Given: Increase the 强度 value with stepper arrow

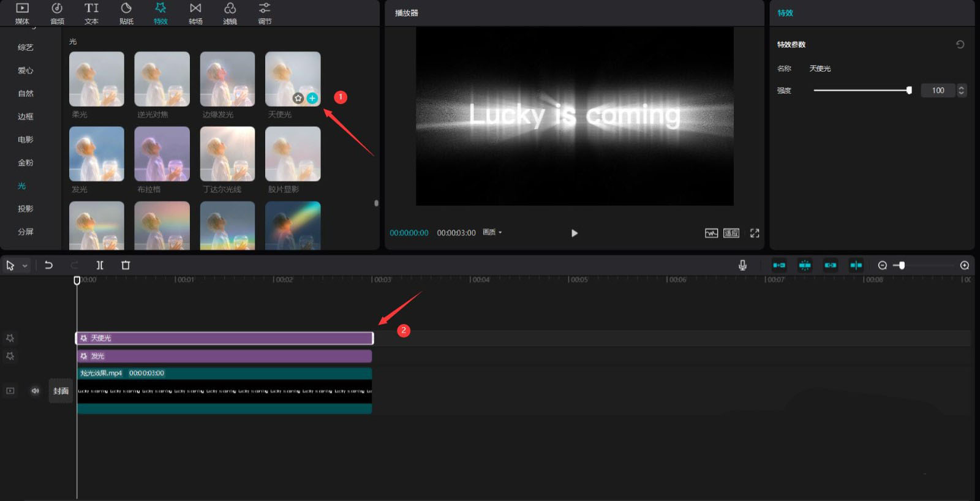Looking at the screenshot, I should (x=962, y=88).
